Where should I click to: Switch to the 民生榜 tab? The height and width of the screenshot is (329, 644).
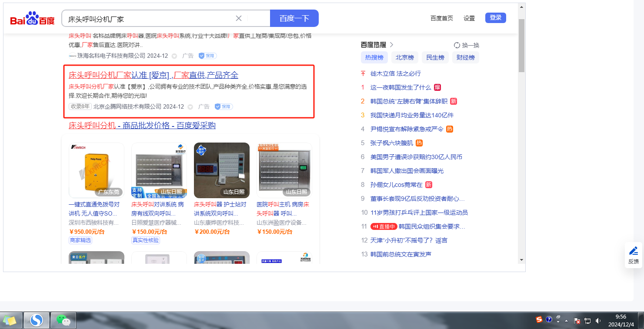(x=435, y=57)
